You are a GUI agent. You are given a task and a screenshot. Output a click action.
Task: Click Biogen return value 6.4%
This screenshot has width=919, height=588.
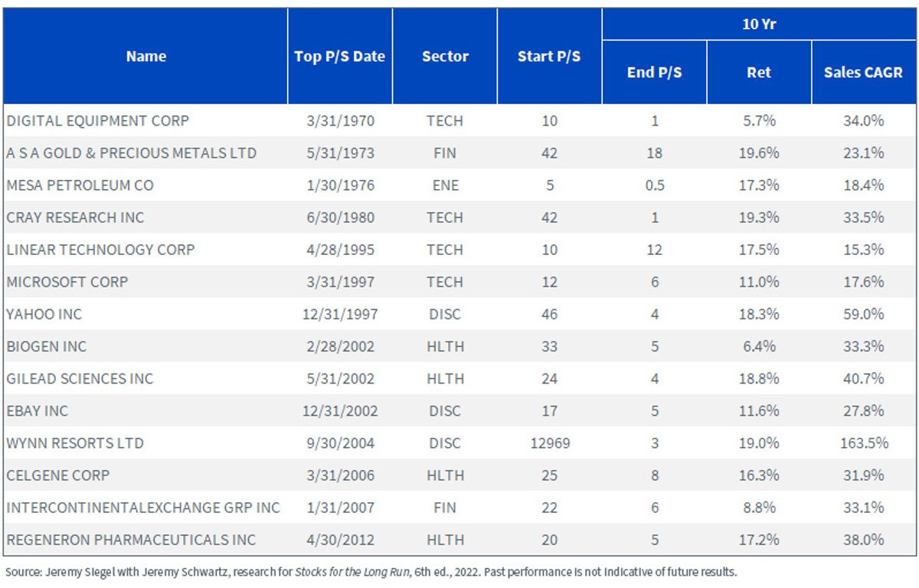[759, 346]
